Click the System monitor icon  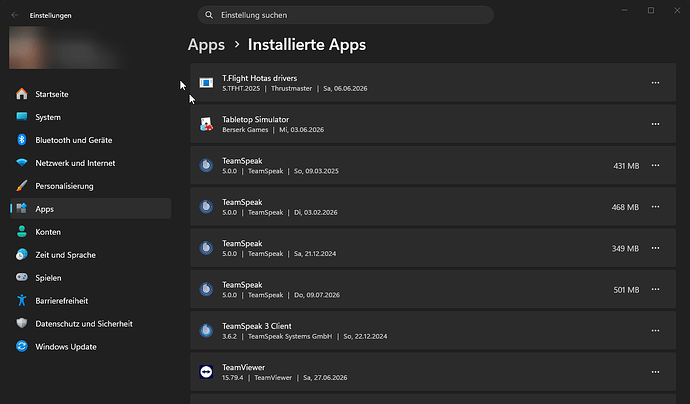[22, 117]
